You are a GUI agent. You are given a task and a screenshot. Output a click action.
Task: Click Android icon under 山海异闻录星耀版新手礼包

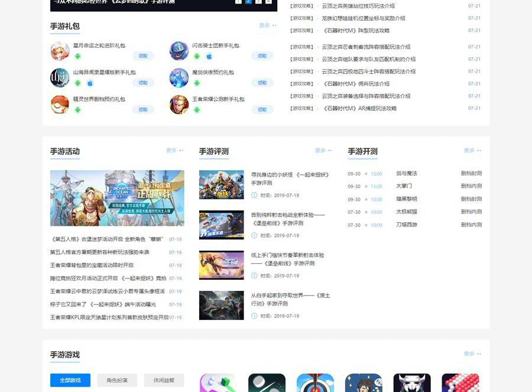pos(77,83)
